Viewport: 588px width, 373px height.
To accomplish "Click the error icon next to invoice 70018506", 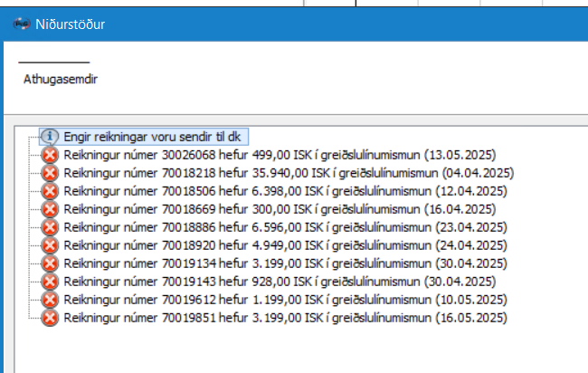I will (50, 191).
